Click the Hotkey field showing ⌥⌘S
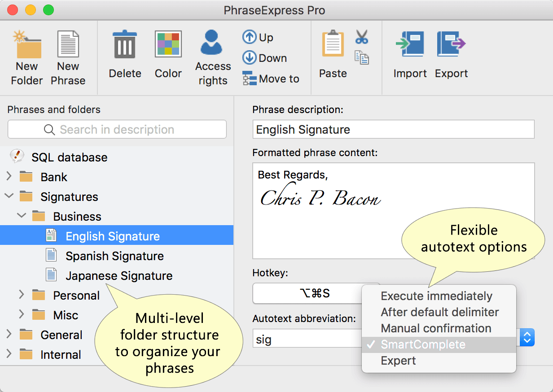This screenshot has width=553, height=392. 316,293
